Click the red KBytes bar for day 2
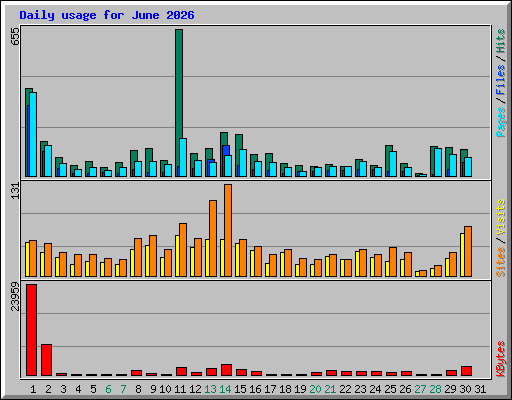512x400 pixels. point(46,360)
